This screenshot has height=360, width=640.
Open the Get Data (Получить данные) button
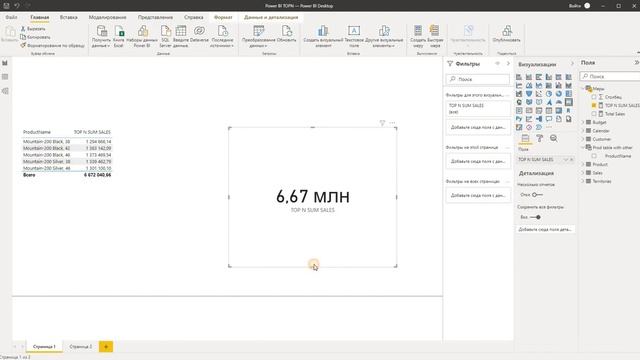pos(101,36)
